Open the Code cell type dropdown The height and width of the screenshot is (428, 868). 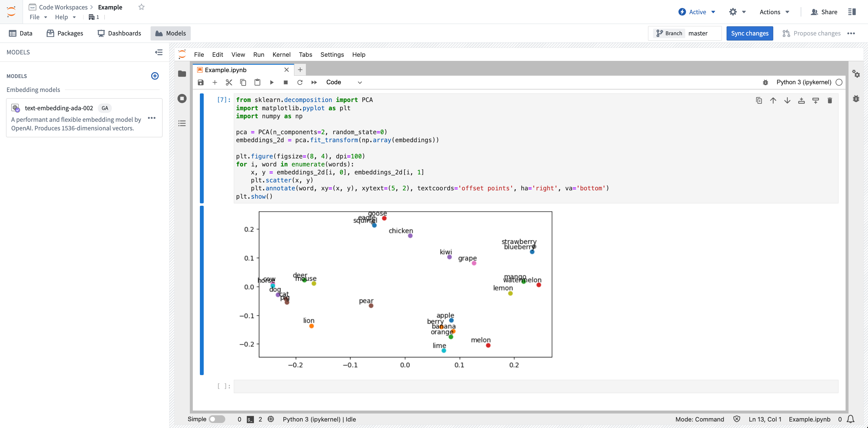tap(343, 82)
